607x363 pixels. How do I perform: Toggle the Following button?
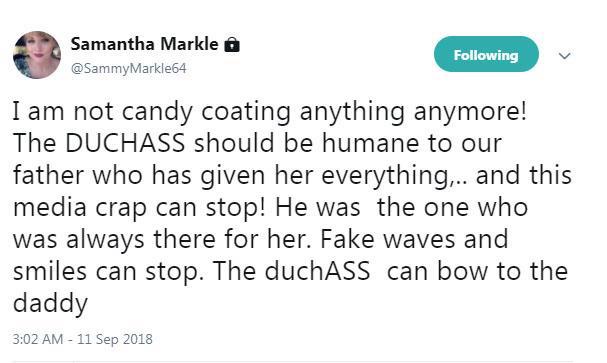(486, 55)
